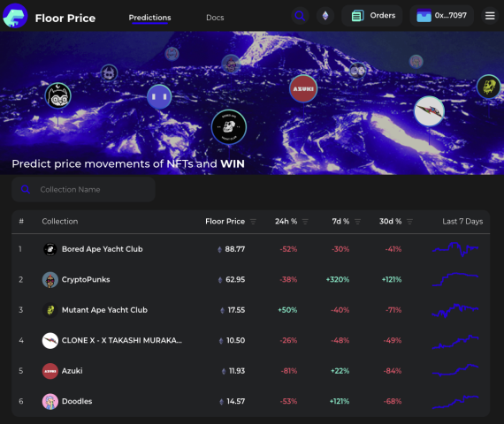This screenshot has height=424, width=504.
Task: Click Bored Ape Yacht Club row avatar
Action: [x=50, y=249]
